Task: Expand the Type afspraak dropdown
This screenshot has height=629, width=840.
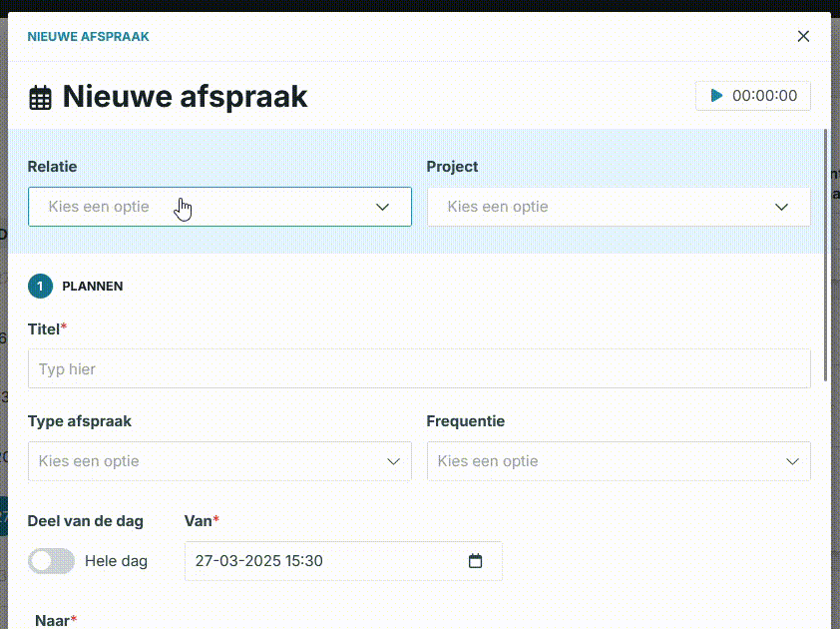Action: [219, 461]
